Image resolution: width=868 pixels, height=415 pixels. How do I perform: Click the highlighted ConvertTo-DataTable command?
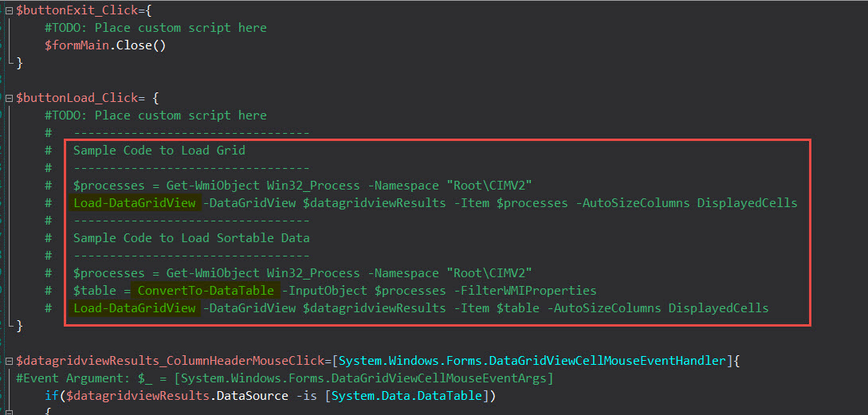click(x=206, y=291)
